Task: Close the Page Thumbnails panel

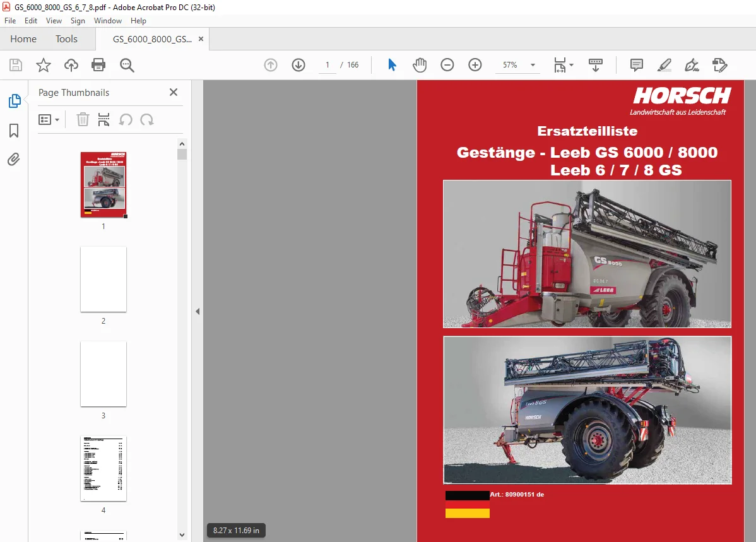Action: (174, 92)
